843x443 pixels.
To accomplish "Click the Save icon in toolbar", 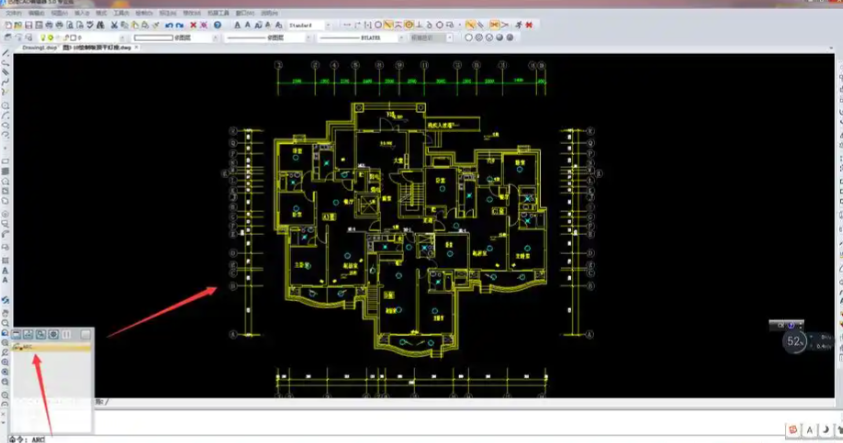I will 28,25.
